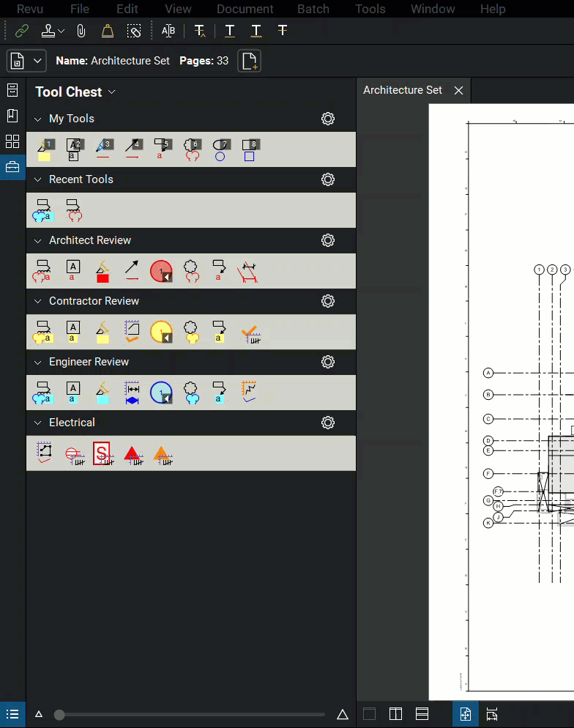Toggle the list view button at bottom left
Image resolution: width=574 pixels, height=728 pixels.
(x=12, y=714)
